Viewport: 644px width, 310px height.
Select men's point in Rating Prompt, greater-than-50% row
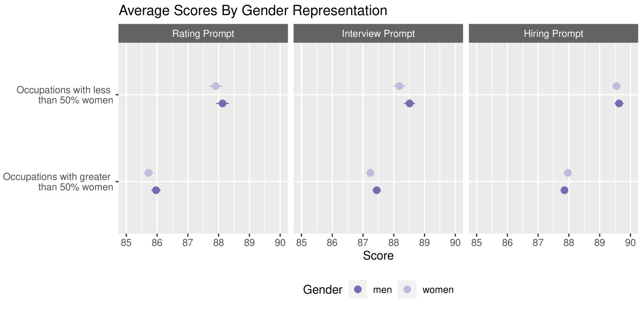(156, 190)
